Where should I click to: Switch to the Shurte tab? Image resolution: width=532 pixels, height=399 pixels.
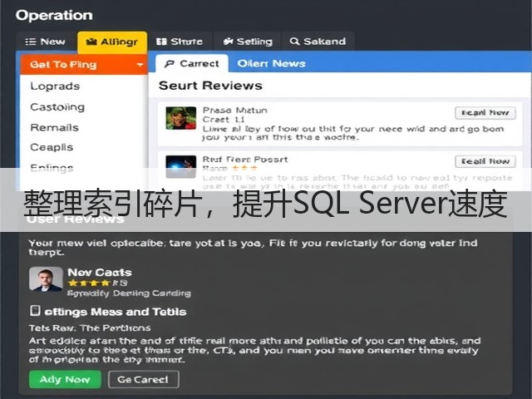click(180, 42)
